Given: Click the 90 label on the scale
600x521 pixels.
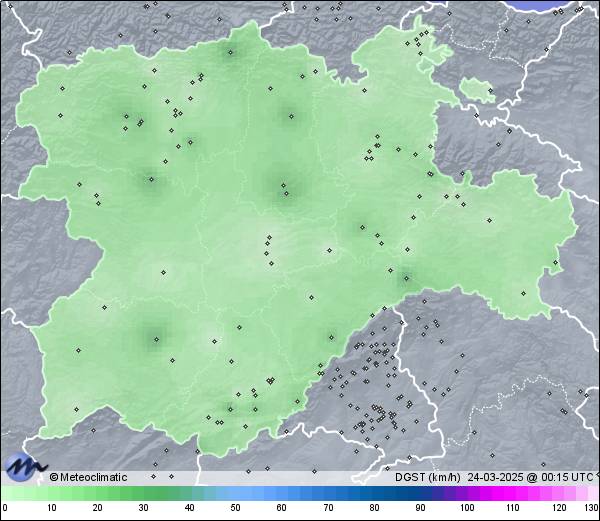Looking at the screenshot, I should [421, 508].
